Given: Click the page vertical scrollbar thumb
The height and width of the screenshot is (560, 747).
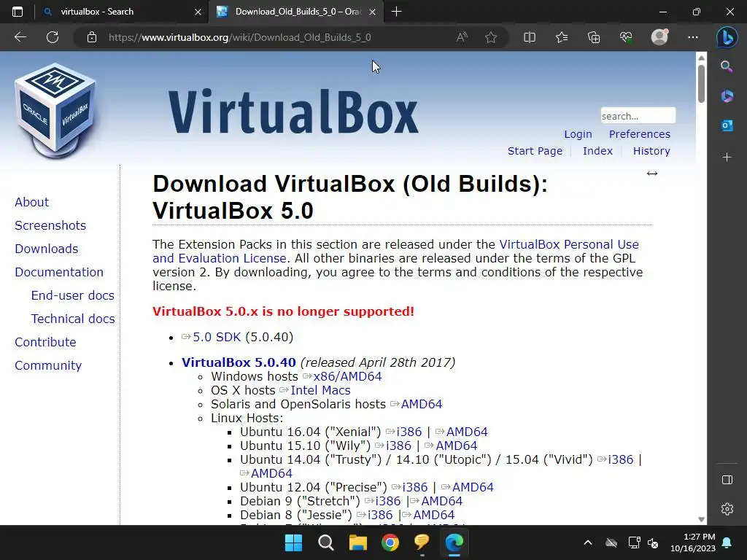Looking at the screenshot, I should 701,83.
